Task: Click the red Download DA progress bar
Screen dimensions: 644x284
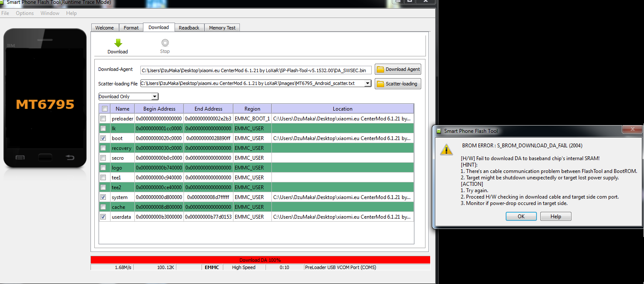Action: click(260, 260)
